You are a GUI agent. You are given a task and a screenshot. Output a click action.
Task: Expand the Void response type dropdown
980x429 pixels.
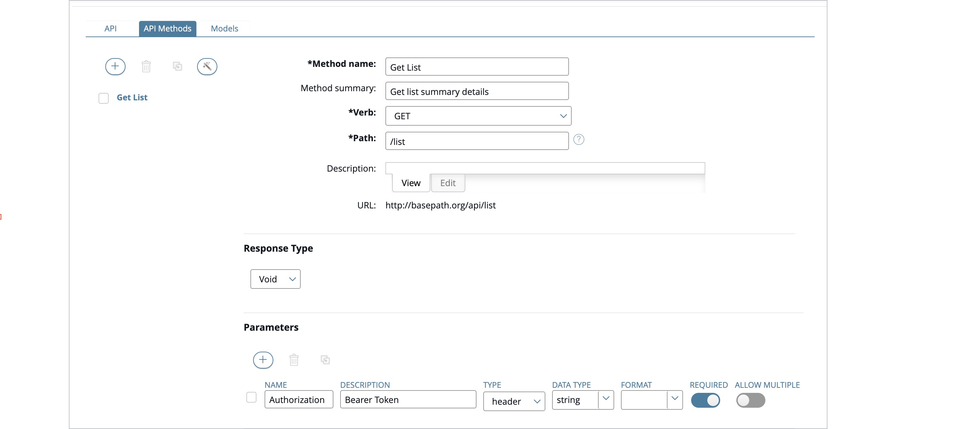(275, 279)
